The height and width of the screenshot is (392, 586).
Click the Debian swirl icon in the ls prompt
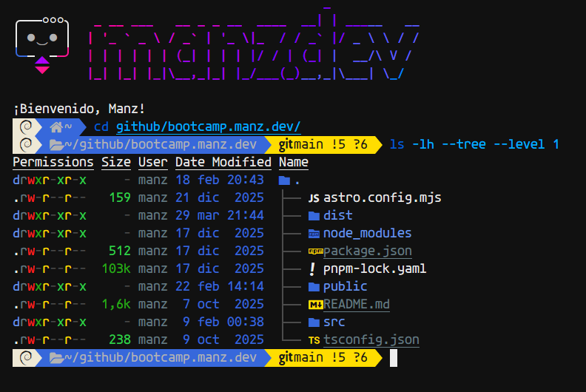(26, 145)
